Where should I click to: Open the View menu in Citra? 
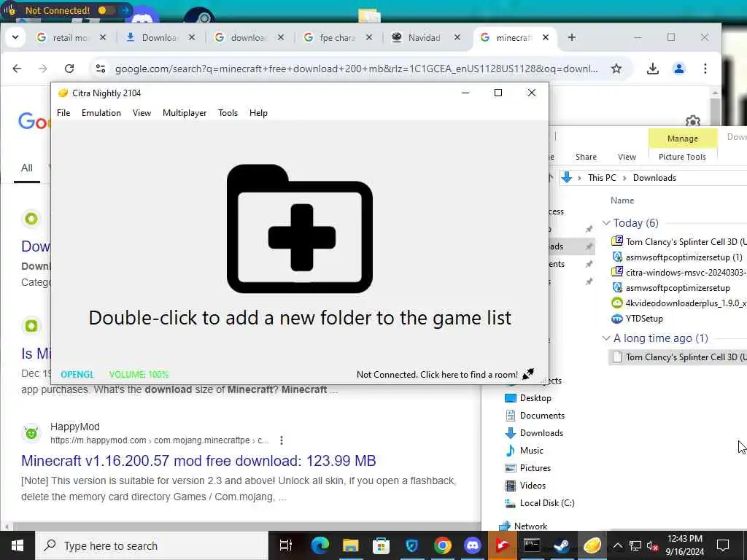point(142,113)
